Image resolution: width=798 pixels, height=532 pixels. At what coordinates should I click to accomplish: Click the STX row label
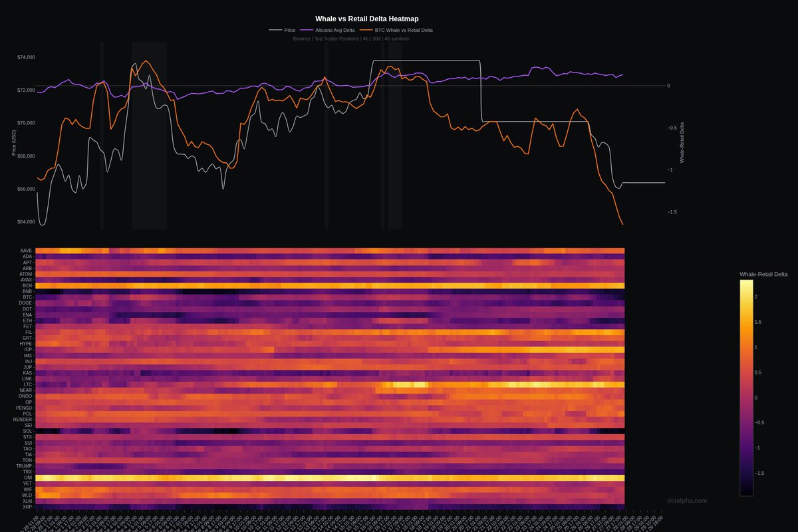(x=27, y=437)
